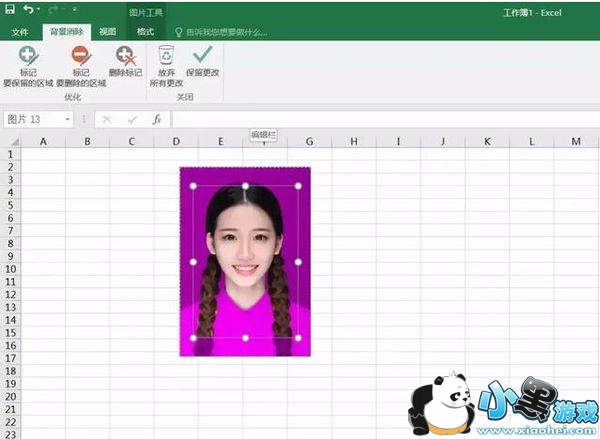Select column I header
Screen dimensions: 600x439
[x=398, y=142]
